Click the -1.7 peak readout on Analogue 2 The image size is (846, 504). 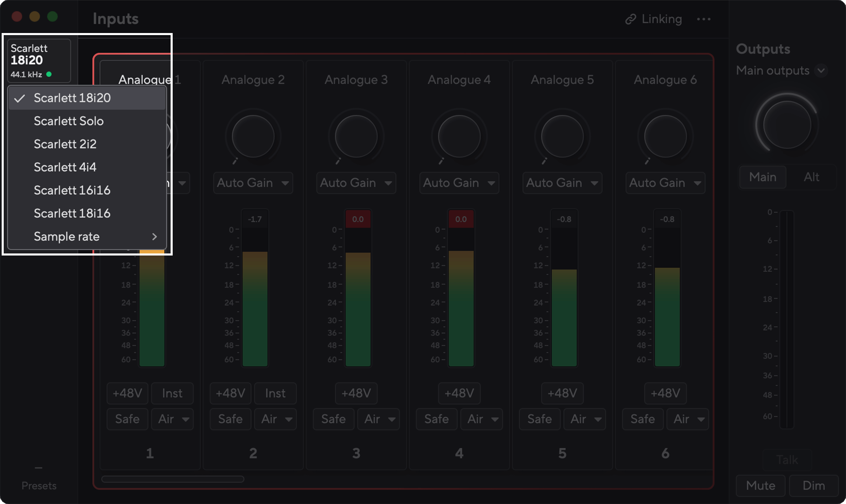pos(255,219)
